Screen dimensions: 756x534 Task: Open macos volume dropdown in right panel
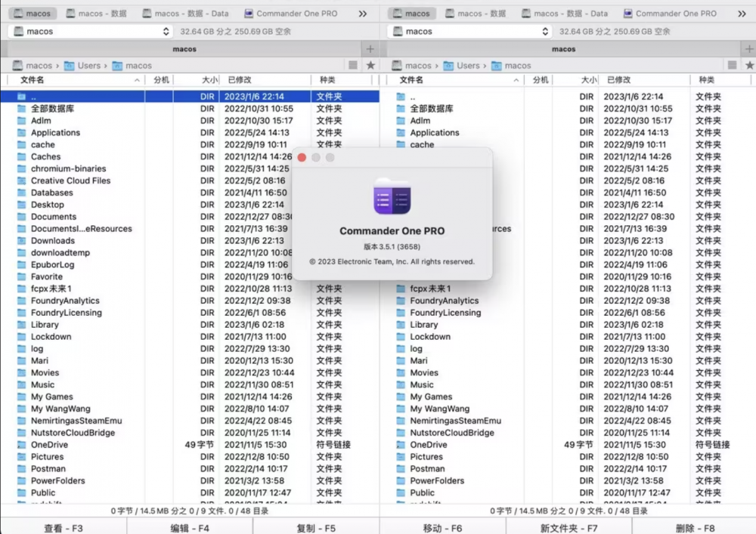[470, 31]
